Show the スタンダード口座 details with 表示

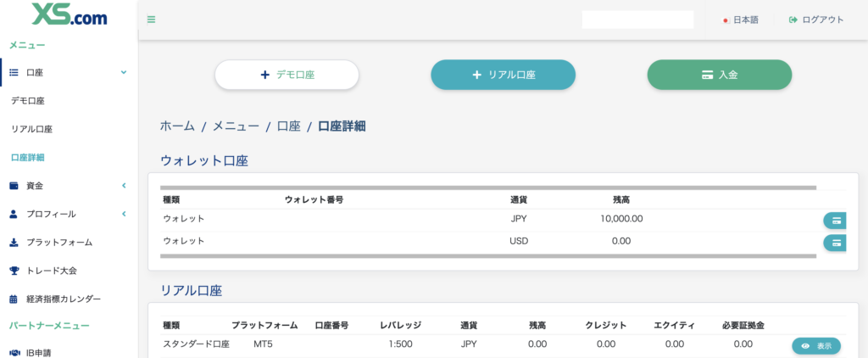point(815,346)
